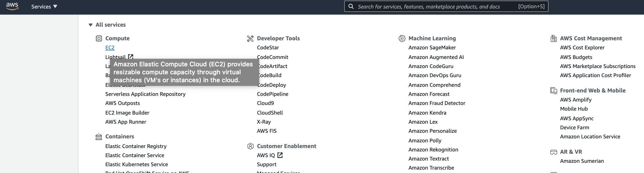
Task: Click the Customer Enablement icon
Action: click(250, 146)
